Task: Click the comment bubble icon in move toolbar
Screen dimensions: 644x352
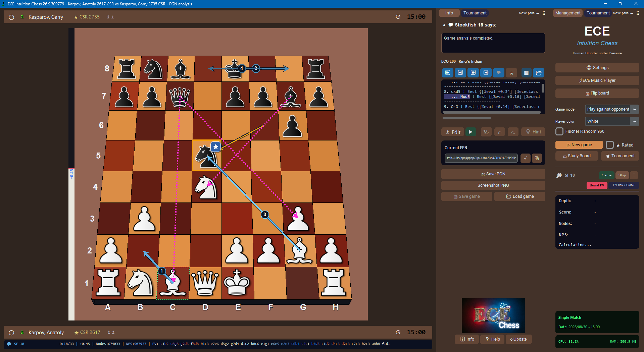Action: (498, 73)
